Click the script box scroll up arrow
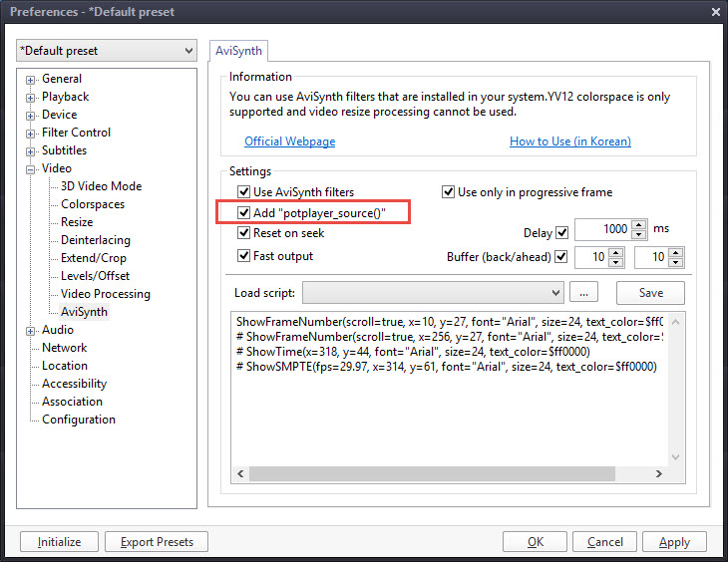Viewport: 728px width, 562px height. 676,322
